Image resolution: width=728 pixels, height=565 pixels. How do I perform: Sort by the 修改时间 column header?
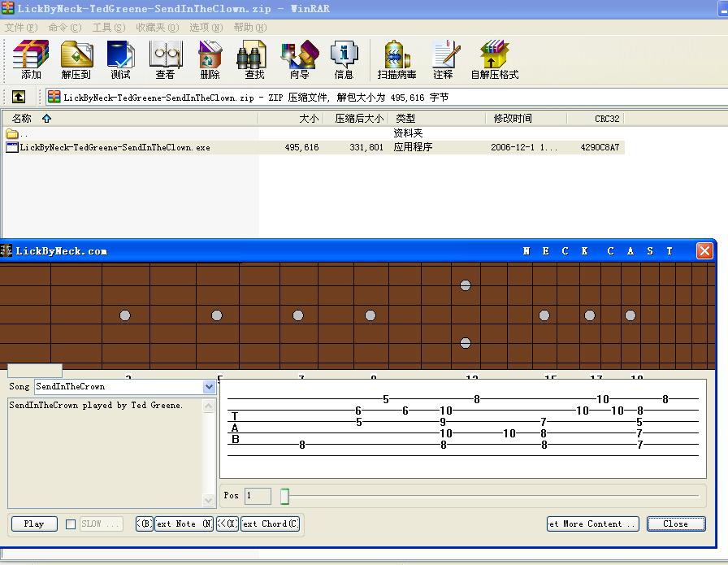526,119
